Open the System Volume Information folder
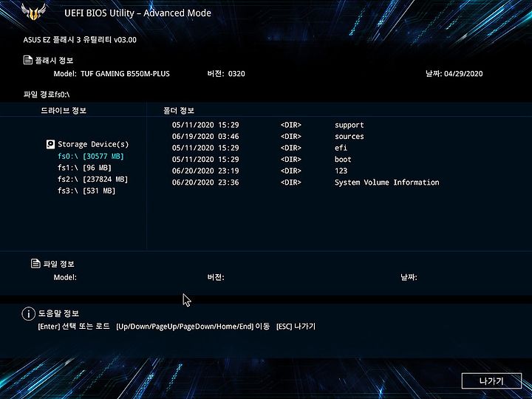This screenshot has height=399, width=532. click(386, 183)
